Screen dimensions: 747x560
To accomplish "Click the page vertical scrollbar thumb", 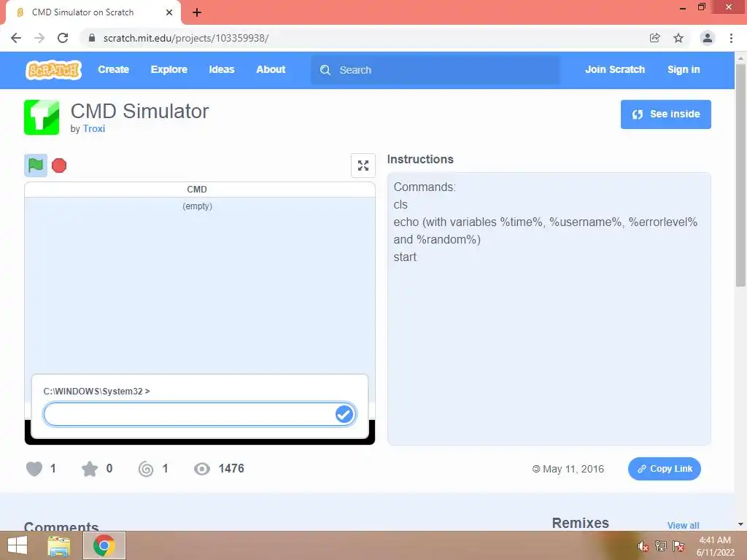I will tap(740, 175).
